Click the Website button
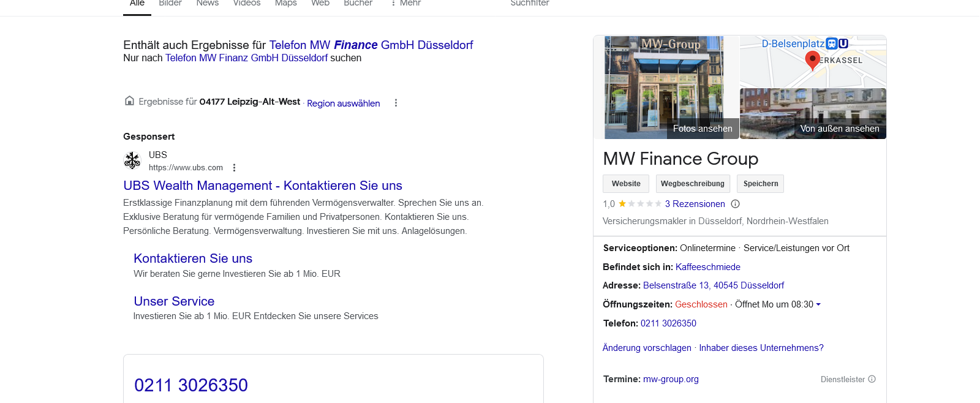The width and height of the screenshot is (980, 403). [x=626, y=184]
